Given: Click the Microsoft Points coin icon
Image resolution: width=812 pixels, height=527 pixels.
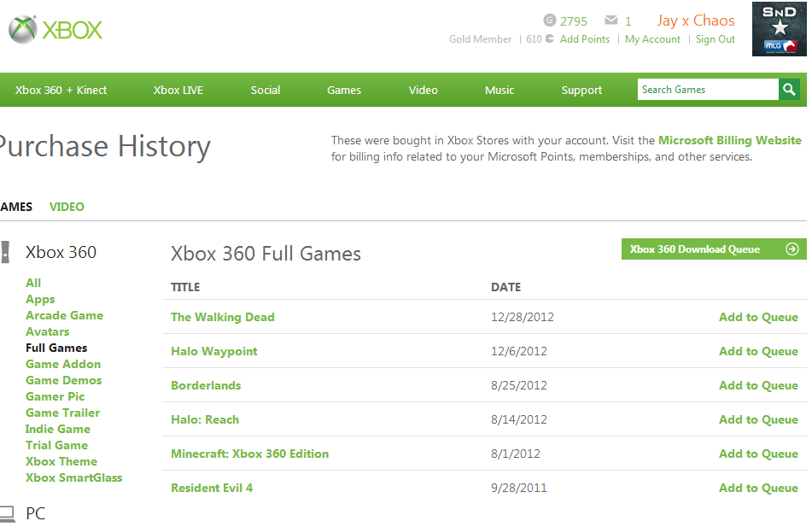Looking at the screenshot, I should [550, 39].
